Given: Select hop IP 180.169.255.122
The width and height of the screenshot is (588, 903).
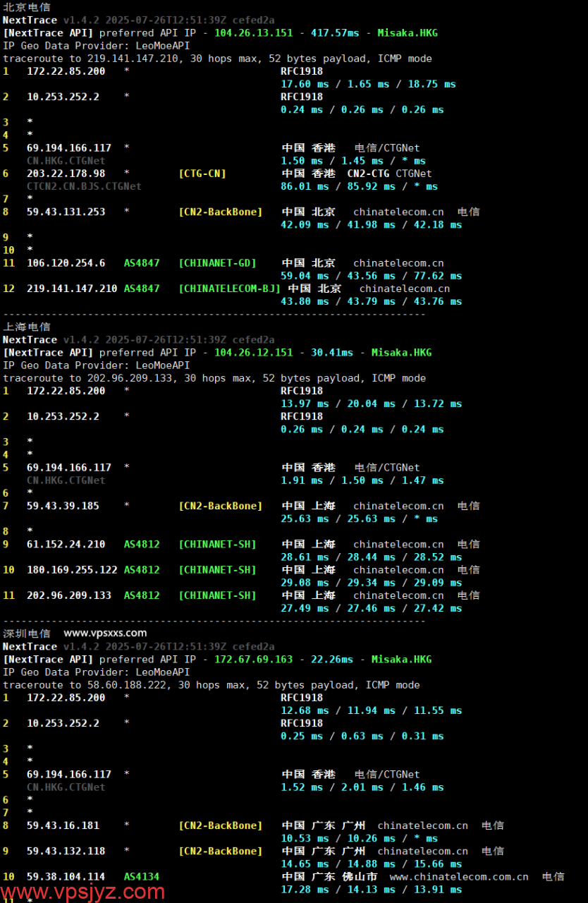Looking at the screenshot, I should [72, 569].
